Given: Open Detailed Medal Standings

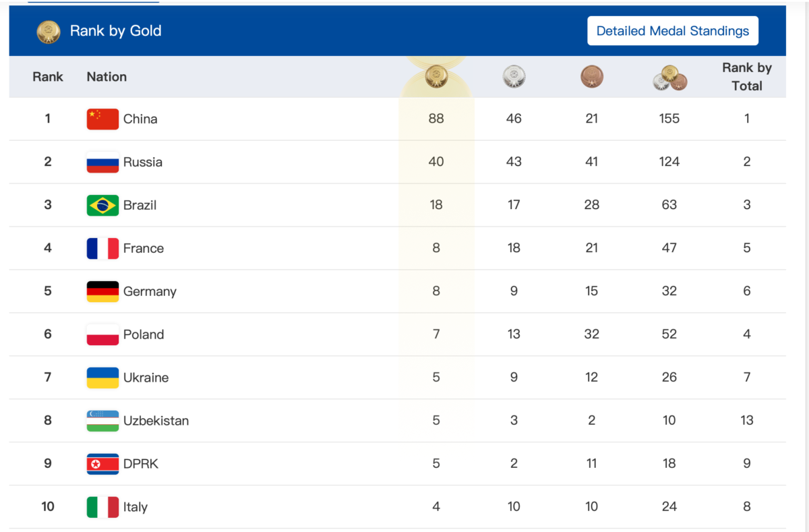Looking at the screenshot, I should 672,31.
